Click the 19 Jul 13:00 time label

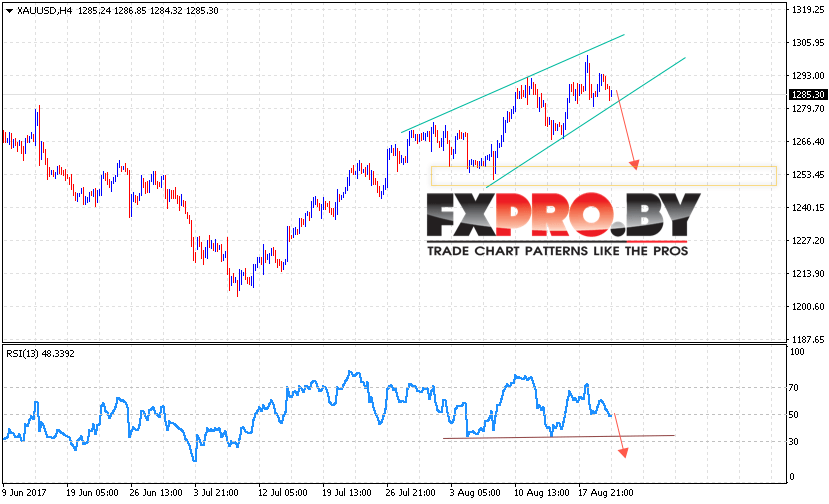click(346, 492)
